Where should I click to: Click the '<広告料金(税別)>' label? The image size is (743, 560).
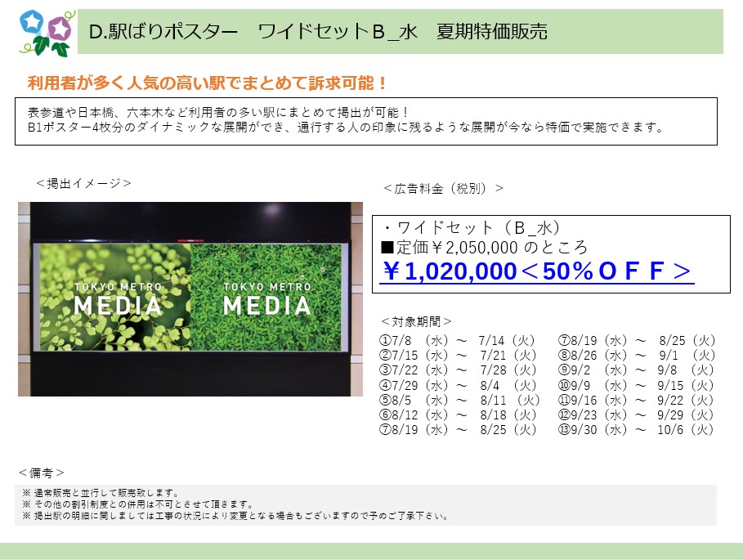[x=444, y=189]
